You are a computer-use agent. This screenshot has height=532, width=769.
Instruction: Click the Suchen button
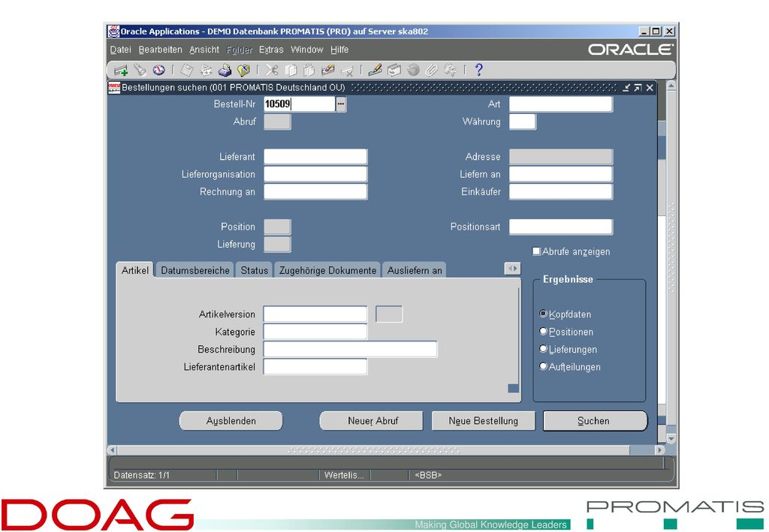595,421
